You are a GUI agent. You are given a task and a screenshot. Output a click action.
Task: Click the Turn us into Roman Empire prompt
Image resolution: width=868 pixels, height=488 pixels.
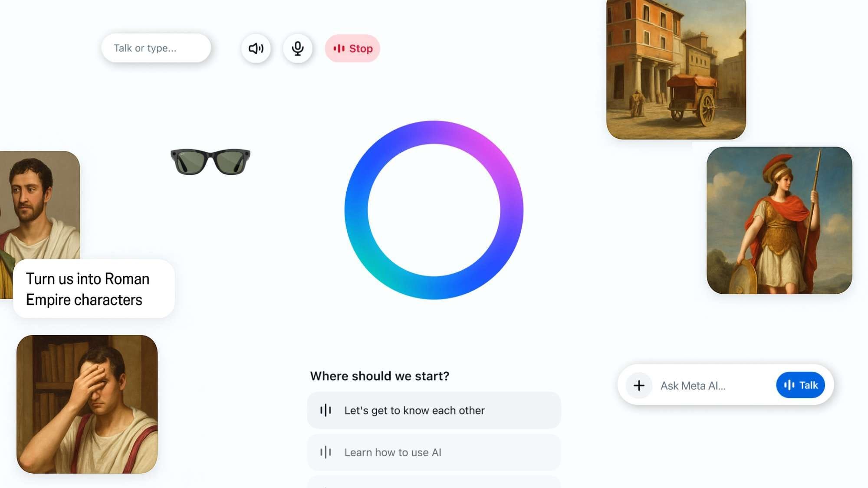[94, 289]
